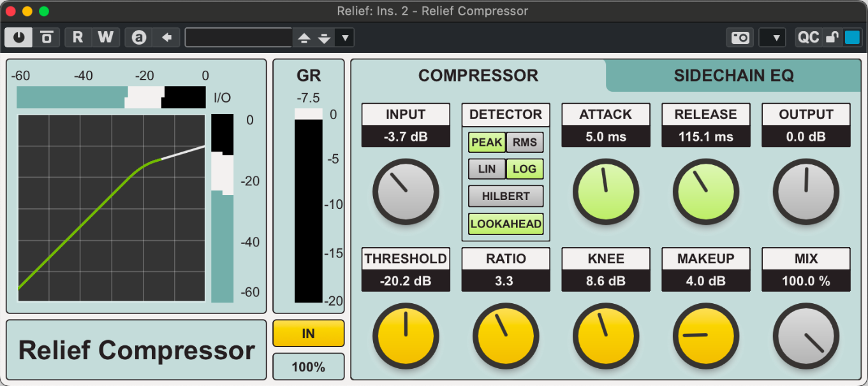Switch to the SIDECHAIN EQ tab
Image resolution: width=868 pixels, height=386 pixels.
[x=733, y=76]
